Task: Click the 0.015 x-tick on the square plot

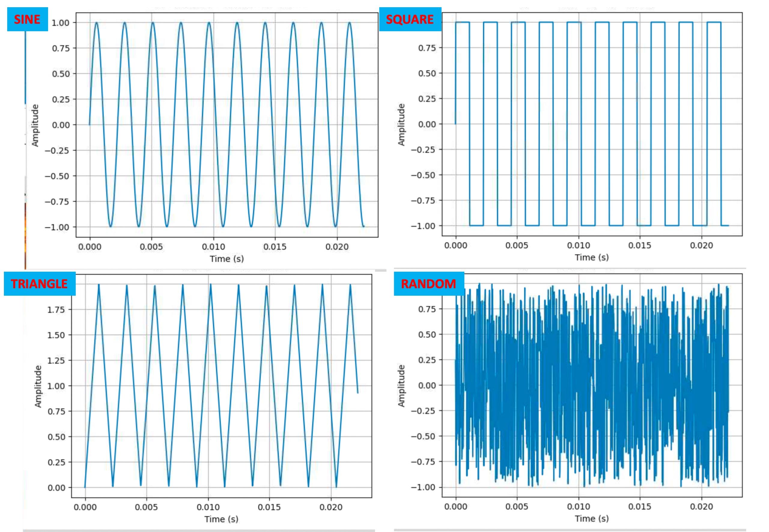Action: point(640,246)
